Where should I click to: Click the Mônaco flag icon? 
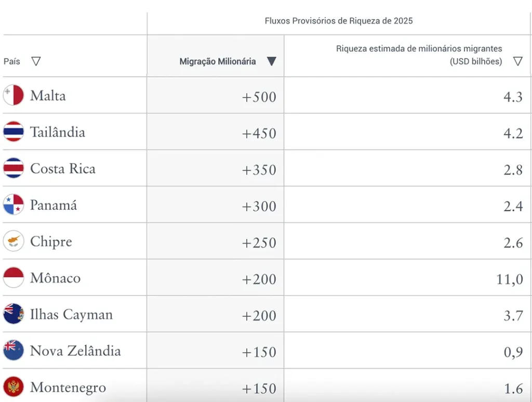click(x=14, y=277)
